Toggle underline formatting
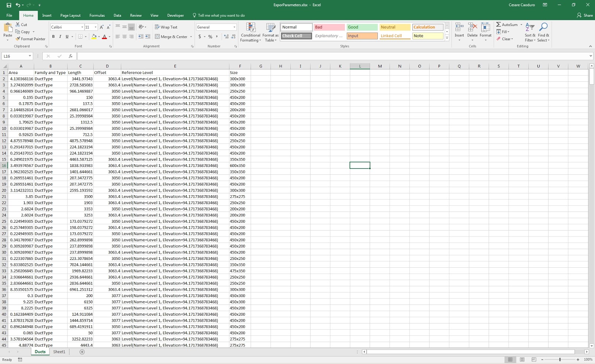Image resolution: width=595 pixels, height=364 pixels. click(x=66, y=36)
